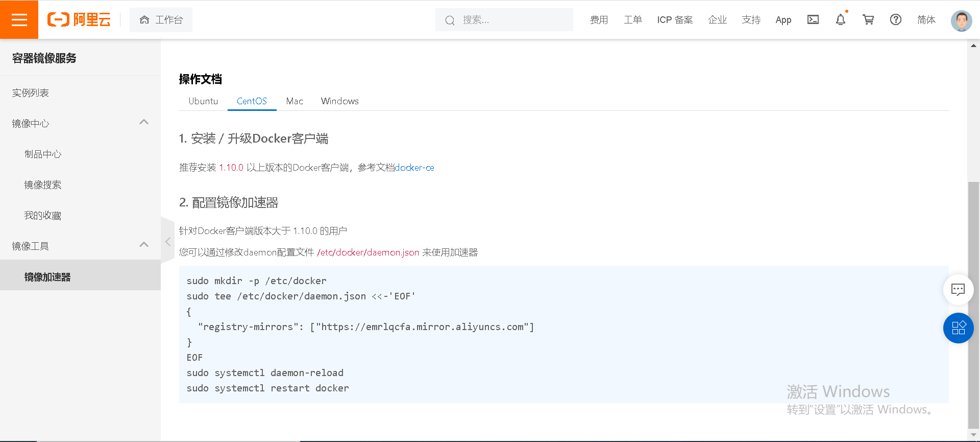This screenshot has height=442, width=980.
Task: Click the Alibaba Cloud logo
Action: (79, 19)
